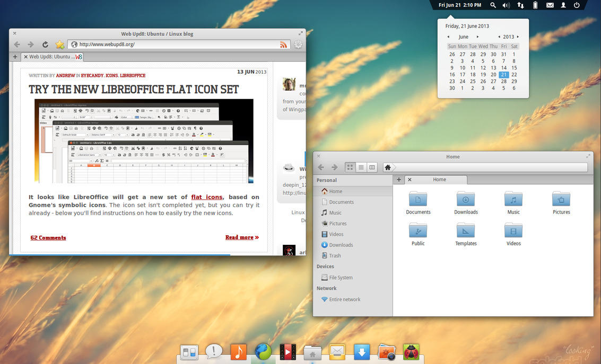Click the Web Upd8 browser tab
This screenshot has height=364, width=601.
(x=53, y=57)
